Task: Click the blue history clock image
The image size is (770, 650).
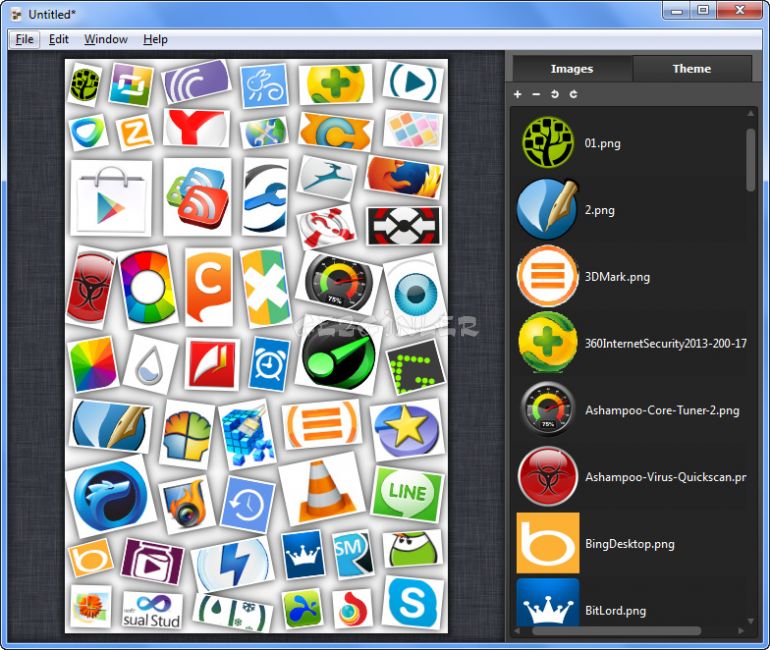Action: coord(248,504)
